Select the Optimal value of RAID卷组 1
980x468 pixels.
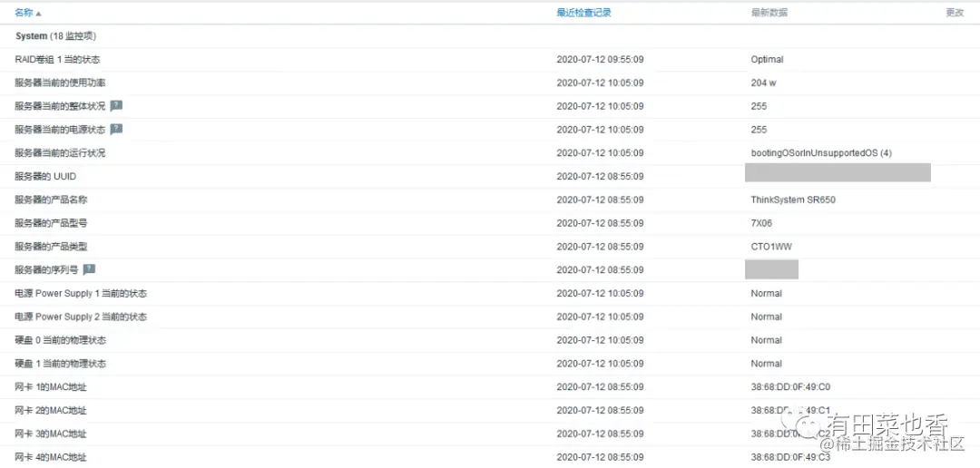pyautogui.click(x=767, y=59)
